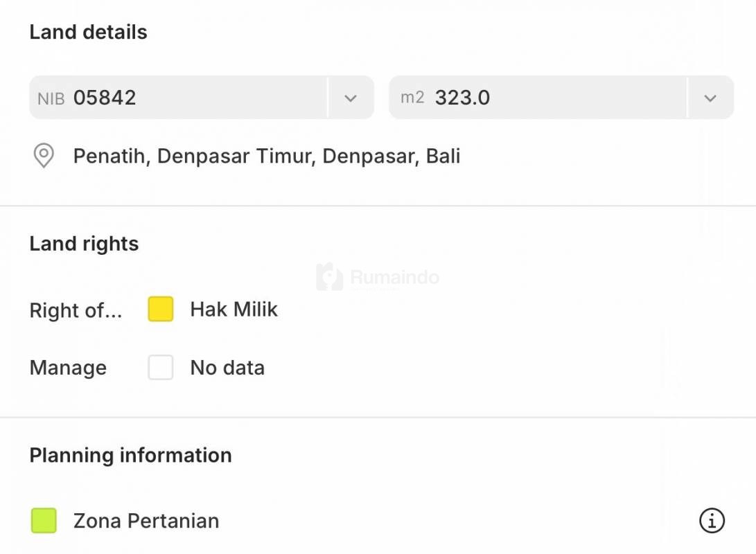Viewport: 756px width, 554px height.
Task: Click the Penatih, Denpasar Timur address text
Action: pyautogui.click(x=267, y=156)
